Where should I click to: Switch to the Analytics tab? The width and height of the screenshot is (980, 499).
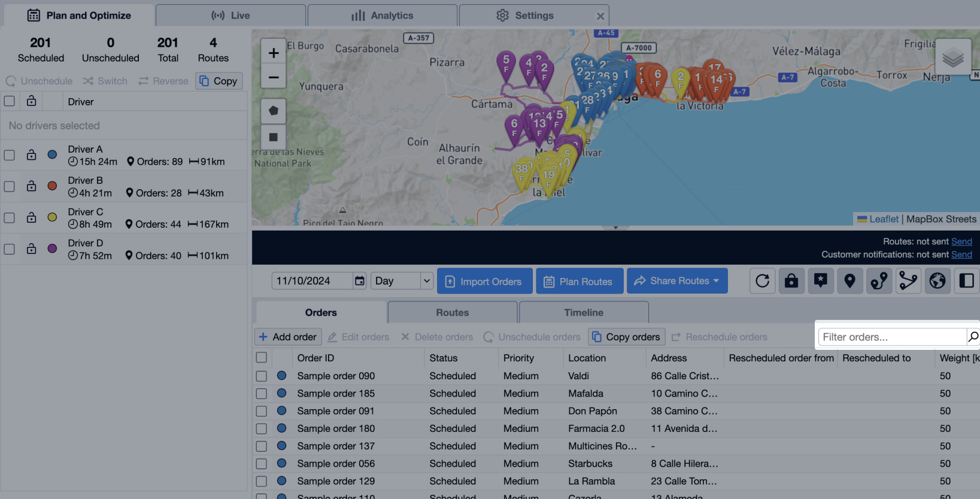(x=383, y=16)
